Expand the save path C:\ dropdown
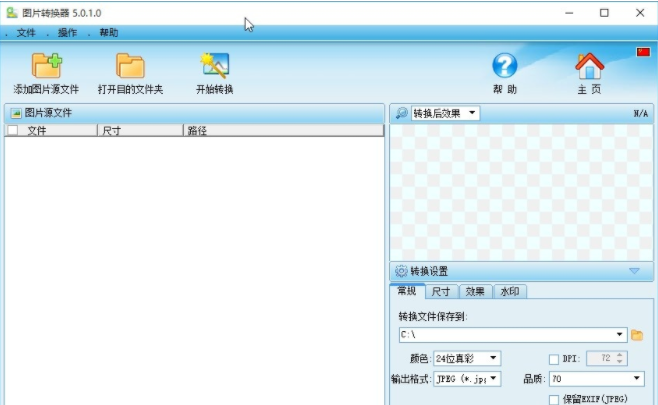The height and width of the screenshot is (405, 658). pos(619,334)
